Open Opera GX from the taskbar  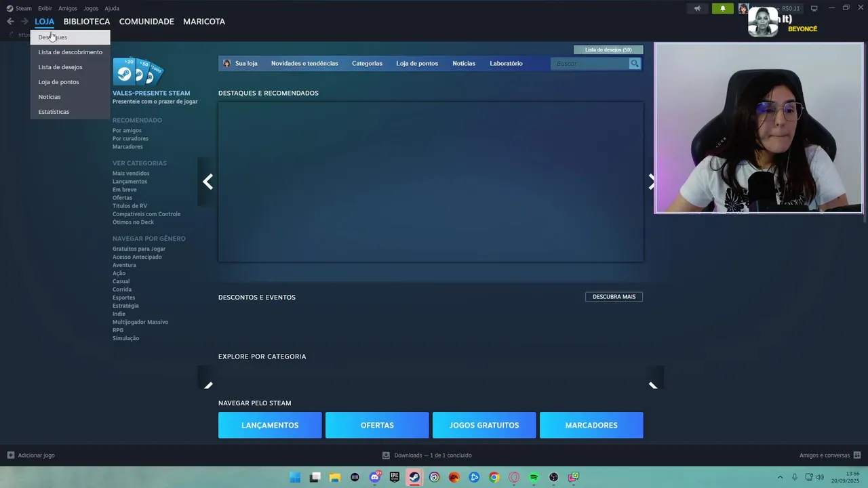(x=514, y=477)
